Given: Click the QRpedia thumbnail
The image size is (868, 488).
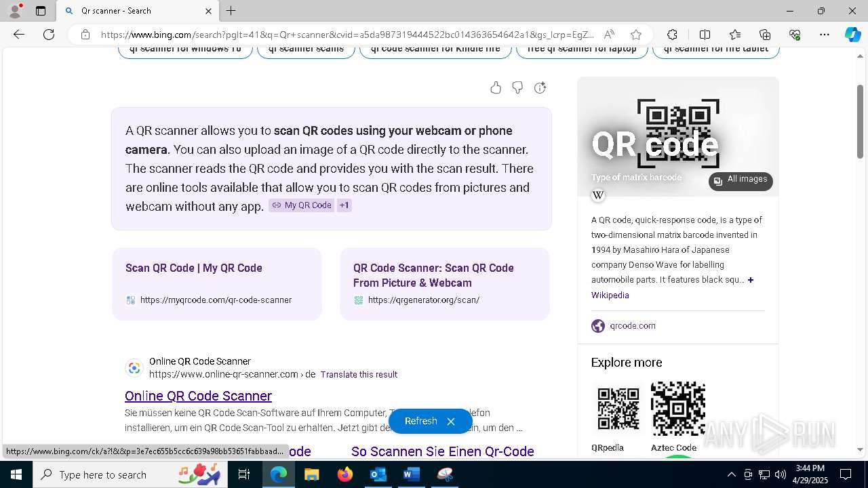Looking at the screenshot, I should coord(618,409).
